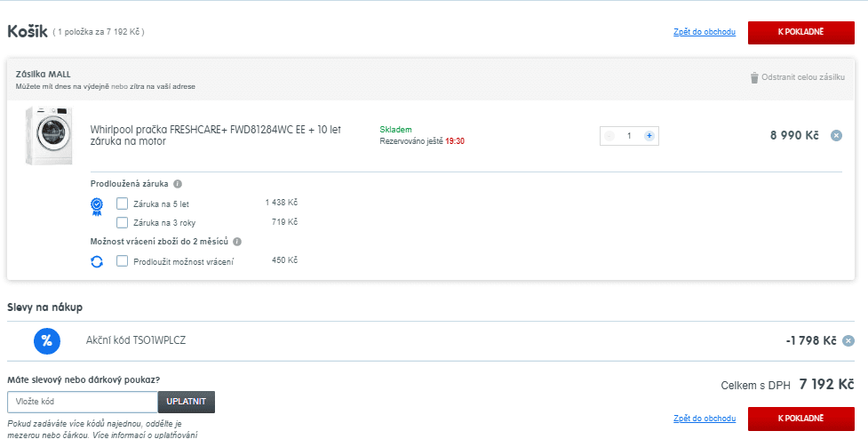This screenshot has height=439, width=868.
Task: Click the green 'Skladem' status text
Action: (396, 130)
